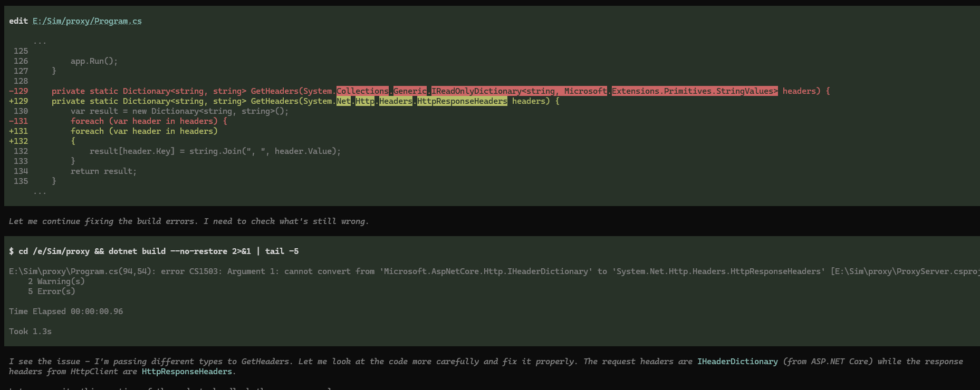980x390 pixels.
Task: Click "Let me continue fixing the build errors" message
Action: pos(189,221)
